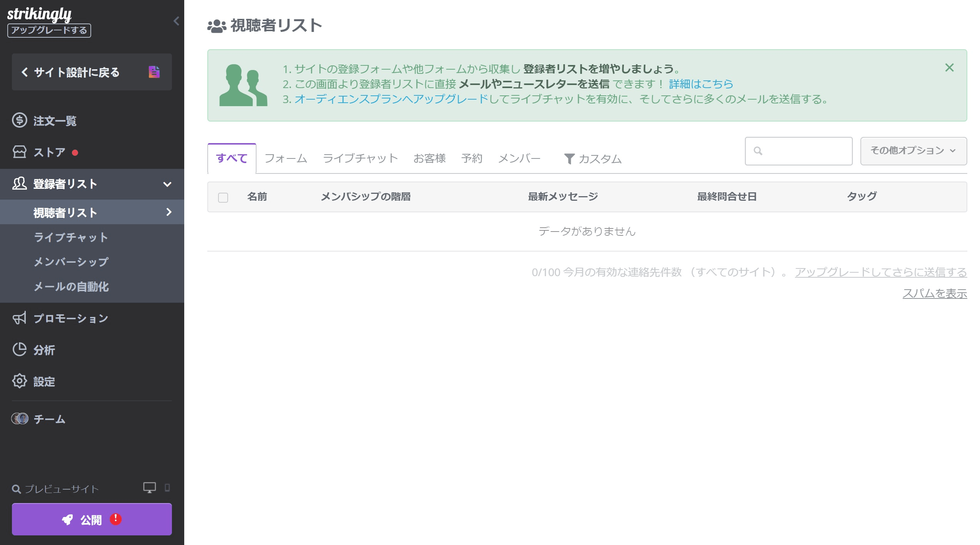Image resolution: width=980 pixels, height=545 pixels.
Task: Open 設定 gear icon
Action: 19,381
